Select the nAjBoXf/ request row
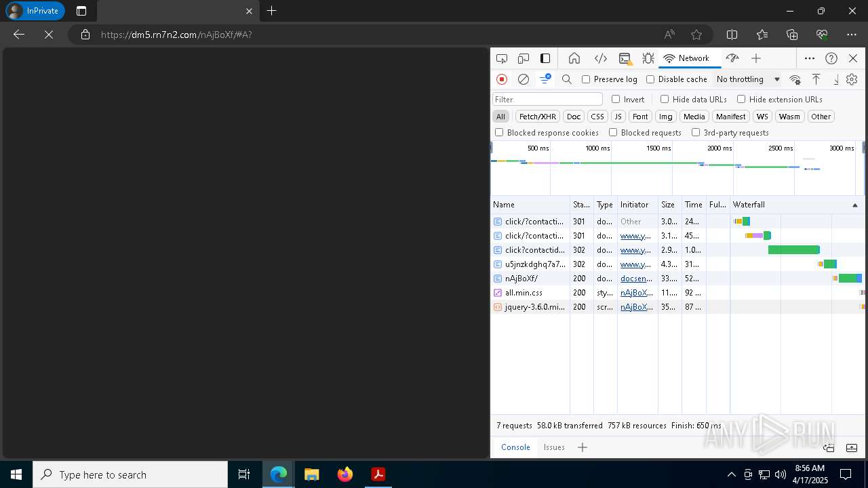This screenshot has height=488, width=868. tap(678, 279)
